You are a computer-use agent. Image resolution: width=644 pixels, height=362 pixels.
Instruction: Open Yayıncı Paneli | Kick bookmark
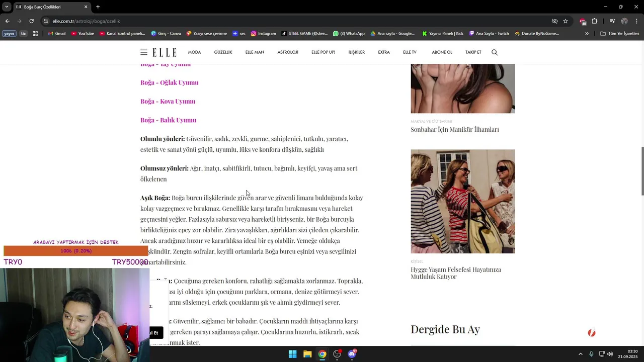[443, 34]
